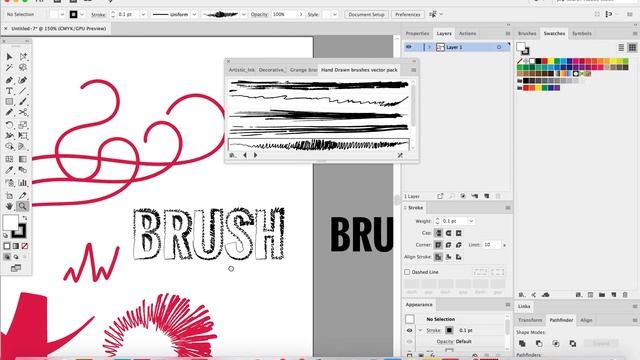Enable the Dashed Line checkbox

click(407, 272)
